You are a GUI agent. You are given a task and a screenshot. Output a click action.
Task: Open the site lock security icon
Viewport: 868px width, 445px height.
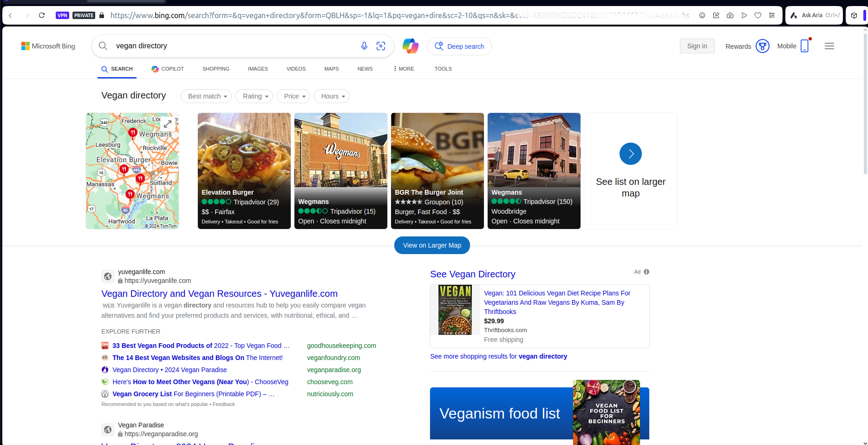102,15
